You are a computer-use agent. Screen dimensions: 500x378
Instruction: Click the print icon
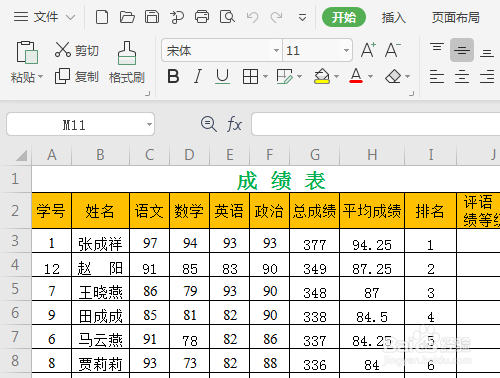point(202,17)
